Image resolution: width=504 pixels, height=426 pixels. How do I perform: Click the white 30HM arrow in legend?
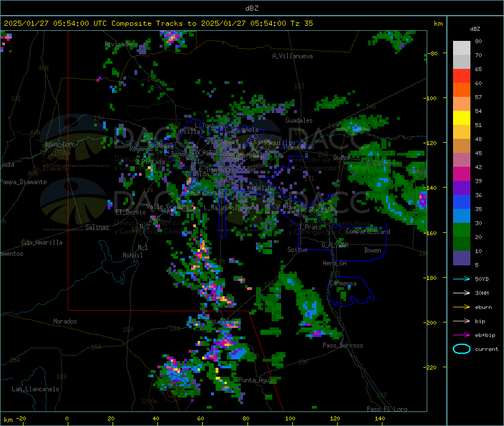(461, 293)
